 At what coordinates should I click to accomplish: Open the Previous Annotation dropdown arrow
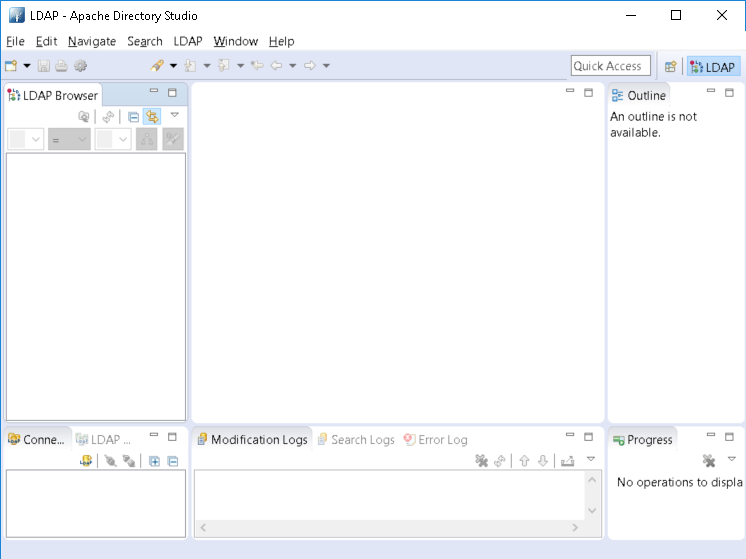(240, 66)
